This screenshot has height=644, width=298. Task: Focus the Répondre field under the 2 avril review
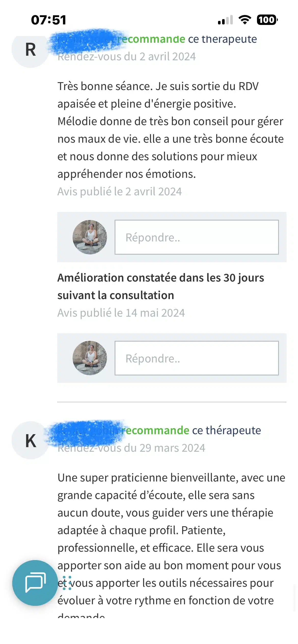196,237
